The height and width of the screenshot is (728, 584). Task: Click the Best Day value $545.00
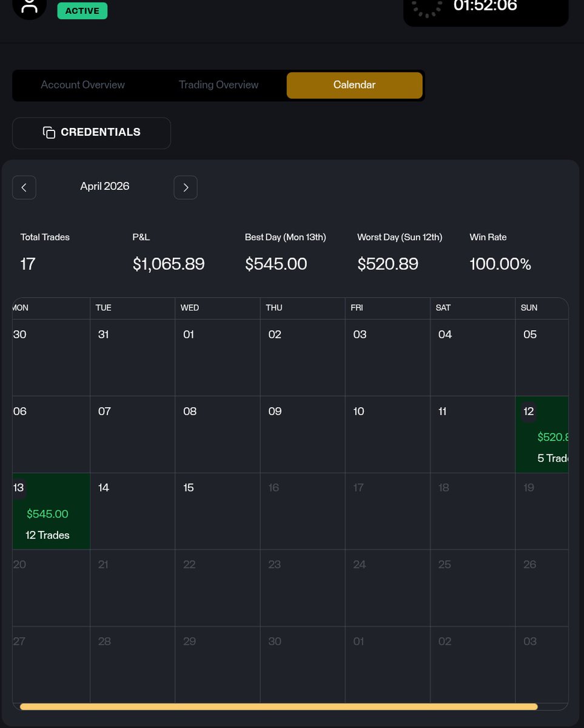tap(276, 265)
